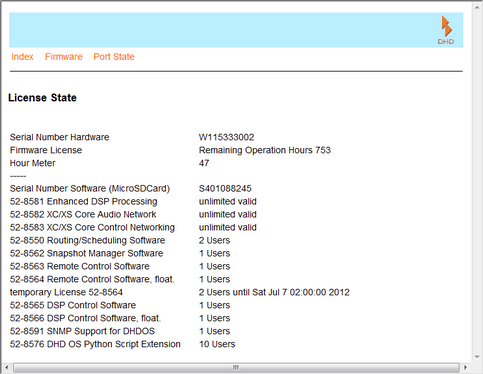The width and height of the screenshot is (483, 374).
Task: Select the 2 Users value for 52-8550
Action: (214, 240)
